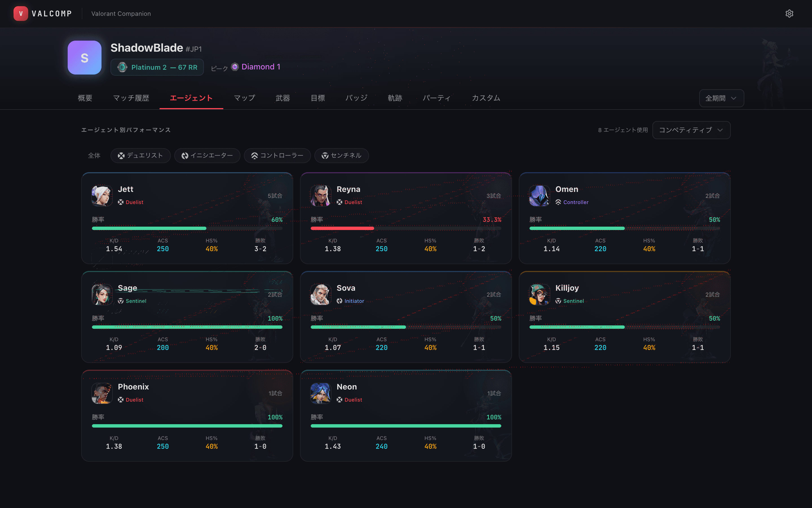Open the Reyna agent name
Screen dimensions: 812x508
pos(348,189)
